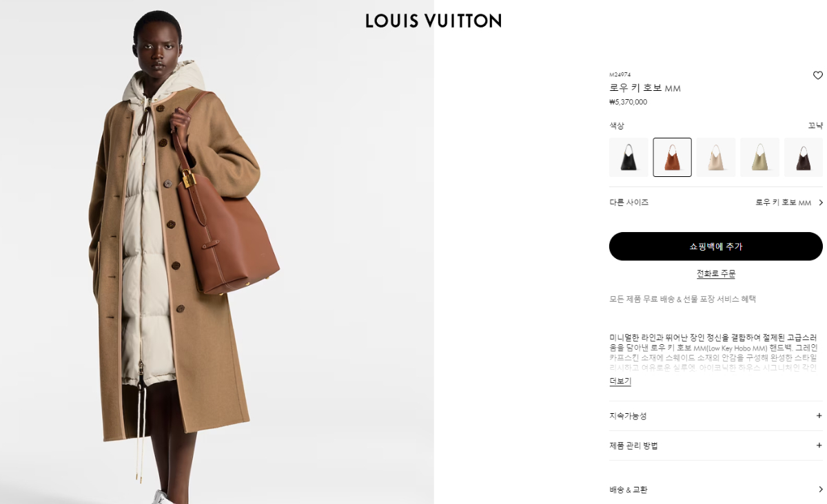This screenshot has width=827, height=504.
Task: Choose the cream beige bag swatch
Action: coord(716,157)
